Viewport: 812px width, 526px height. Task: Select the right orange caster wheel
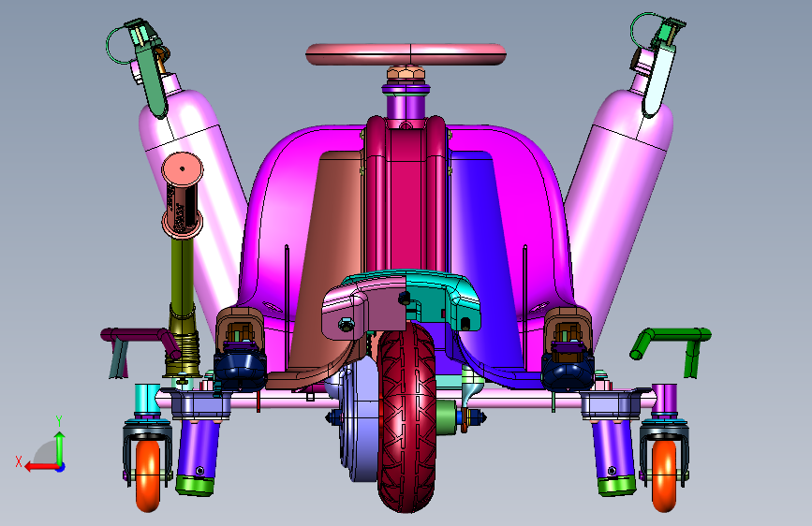coord(664,475)
